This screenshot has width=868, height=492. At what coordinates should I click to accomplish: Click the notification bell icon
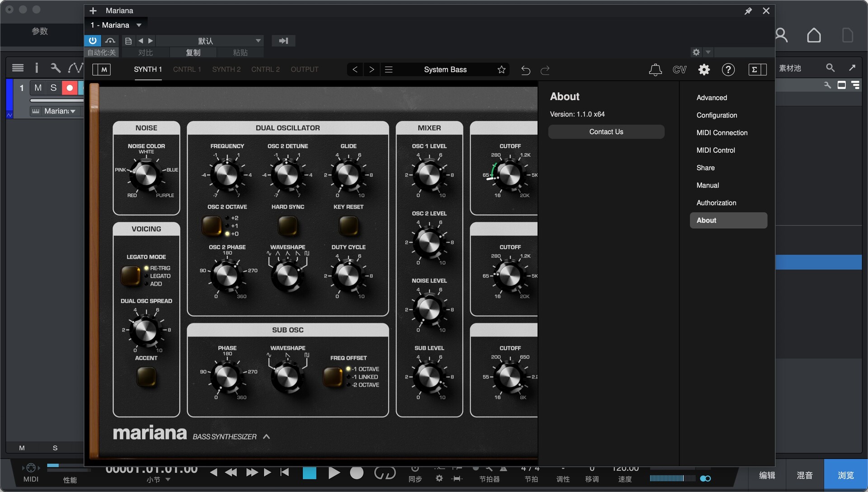tap(655, 70)
